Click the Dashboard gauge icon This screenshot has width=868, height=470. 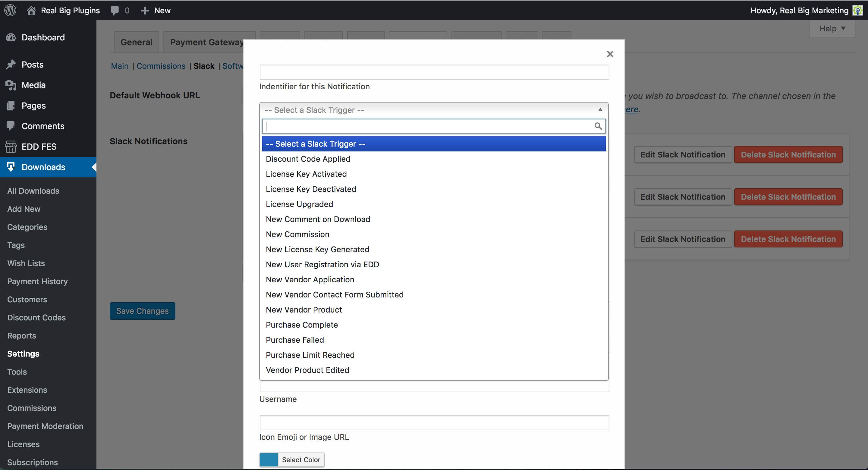tap(11, 37)
